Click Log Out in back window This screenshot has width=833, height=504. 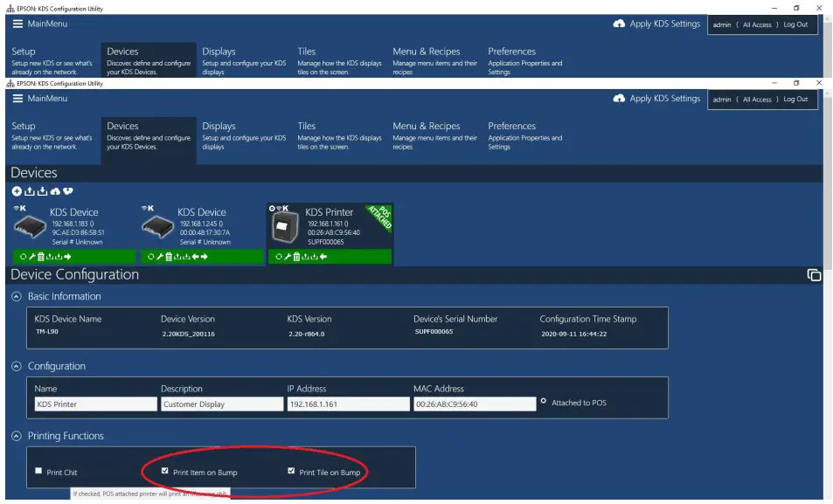[795, 24]
